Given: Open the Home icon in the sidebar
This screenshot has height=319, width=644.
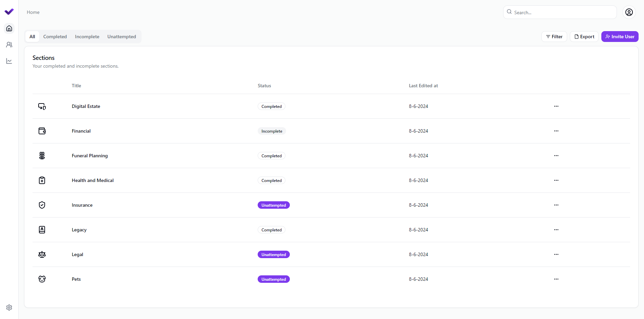Looking at the screenshot, I should pos(9,28).
